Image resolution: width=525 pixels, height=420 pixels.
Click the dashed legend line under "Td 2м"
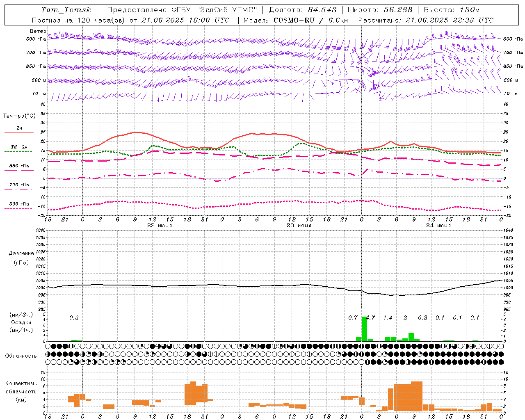pyautogui.click(x=18, y=152)
